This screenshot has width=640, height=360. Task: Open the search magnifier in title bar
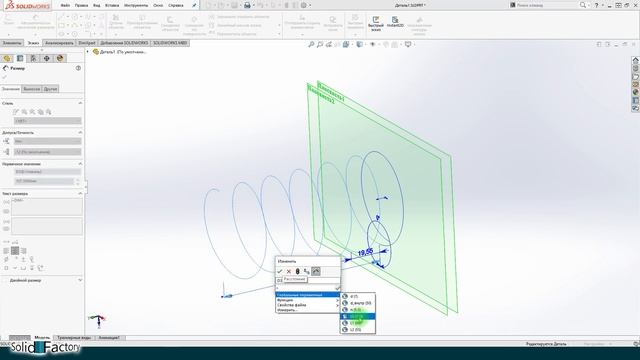coord(583,5)
